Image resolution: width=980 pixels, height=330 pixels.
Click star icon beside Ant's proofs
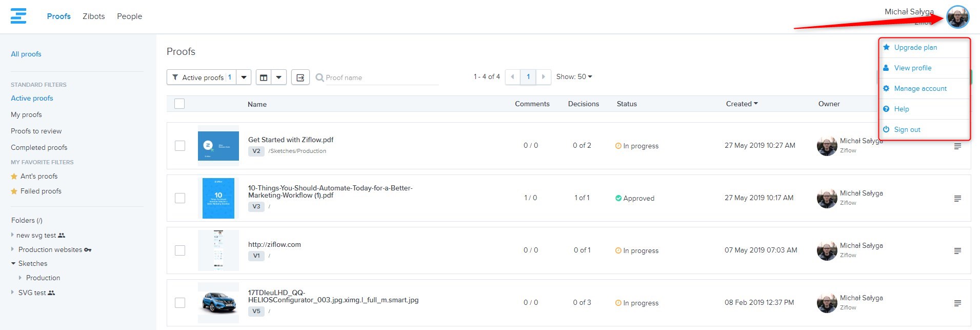[14, 177]
